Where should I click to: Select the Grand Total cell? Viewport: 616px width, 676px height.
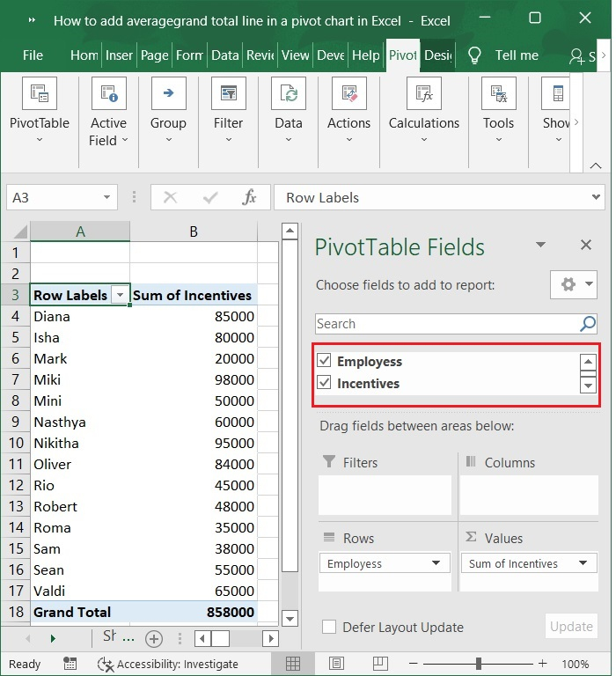80,612
